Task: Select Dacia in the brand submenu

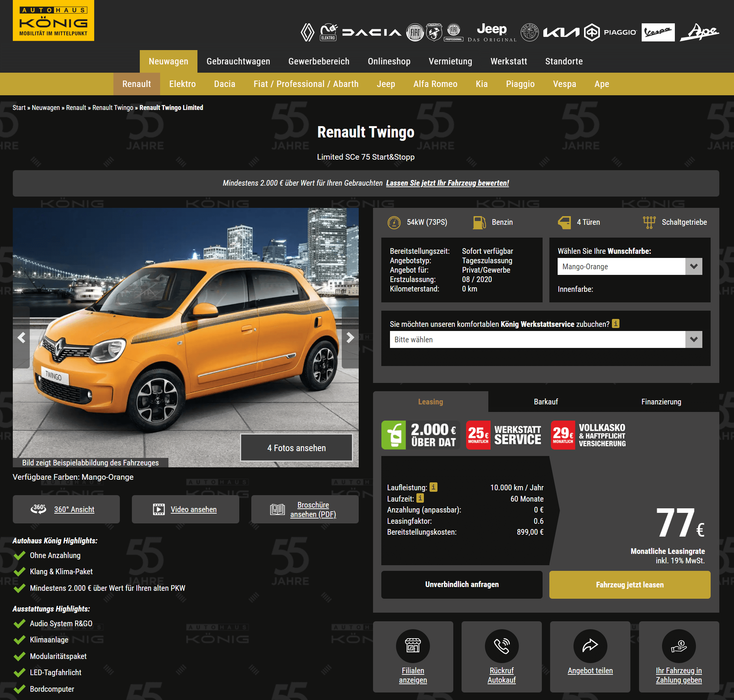Action: (x=225, y=84)
